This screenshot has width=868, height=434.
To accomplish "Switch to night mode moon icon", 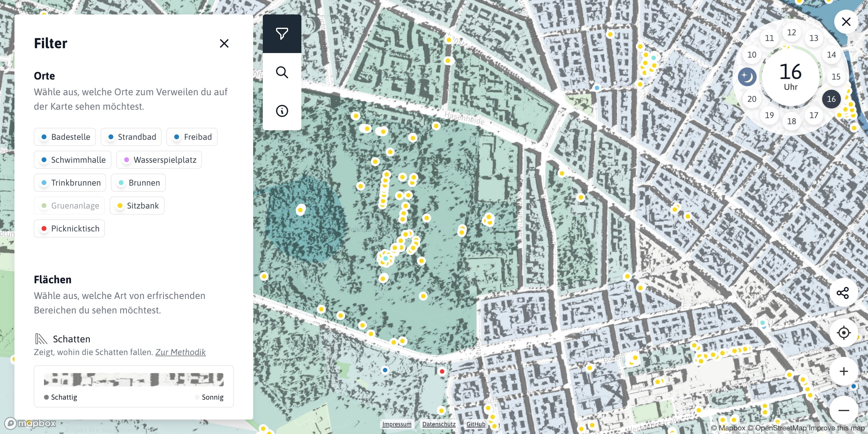I will [747, 77].
